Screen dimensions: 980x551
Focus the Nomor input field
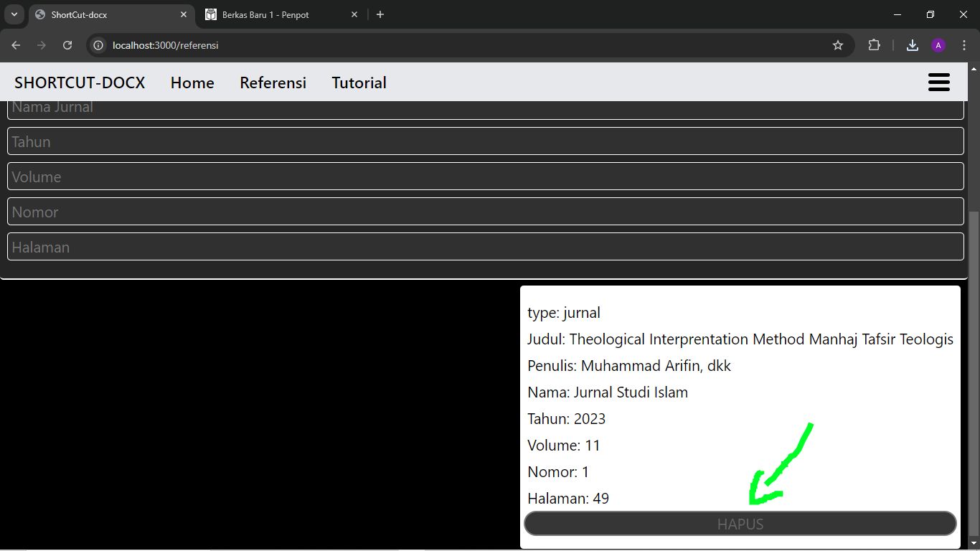tap(486, 212)
